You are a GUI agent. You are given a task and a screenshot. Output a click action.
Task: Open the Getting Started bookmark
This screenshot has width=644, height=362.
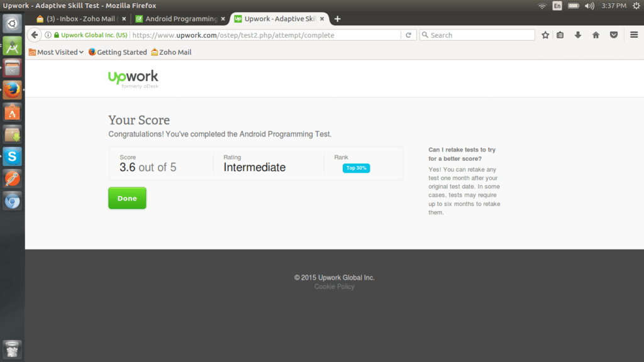[x=118, y=52]
